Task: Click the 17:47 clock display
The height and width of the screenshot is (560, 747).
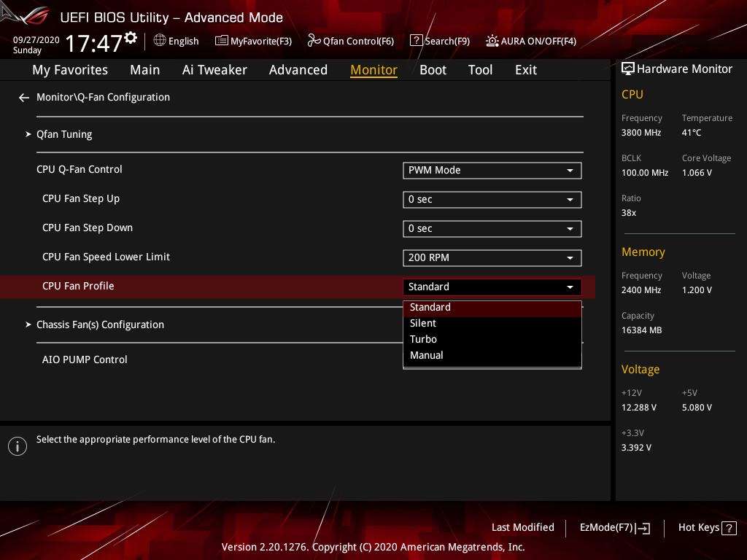Action: [x=94, y=44]
